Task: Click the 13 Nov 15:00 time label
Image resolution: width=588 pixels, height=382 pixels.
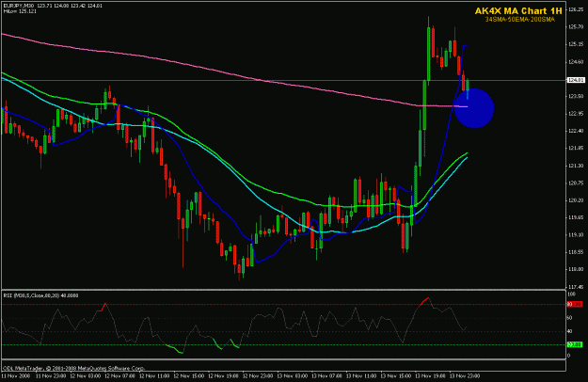Action: coord(396,375)
